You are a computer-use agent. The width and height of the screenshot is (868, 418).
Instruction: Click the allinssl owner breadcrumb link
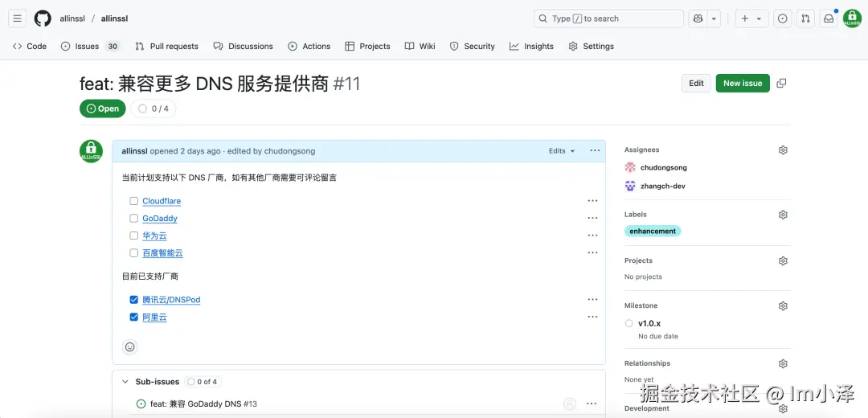tap(72, 18)
